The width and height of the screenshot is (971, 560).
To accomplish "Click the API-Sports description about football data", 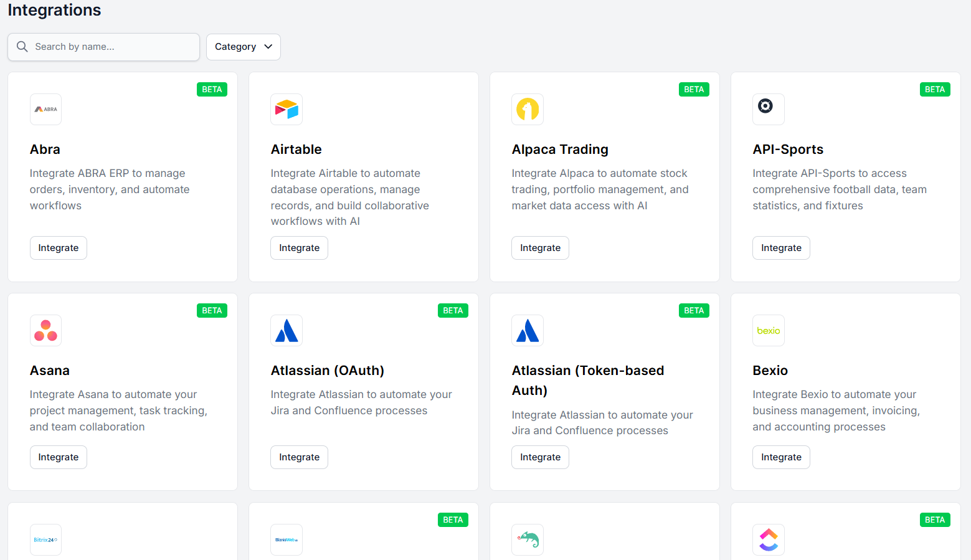I will pos(840,189).
